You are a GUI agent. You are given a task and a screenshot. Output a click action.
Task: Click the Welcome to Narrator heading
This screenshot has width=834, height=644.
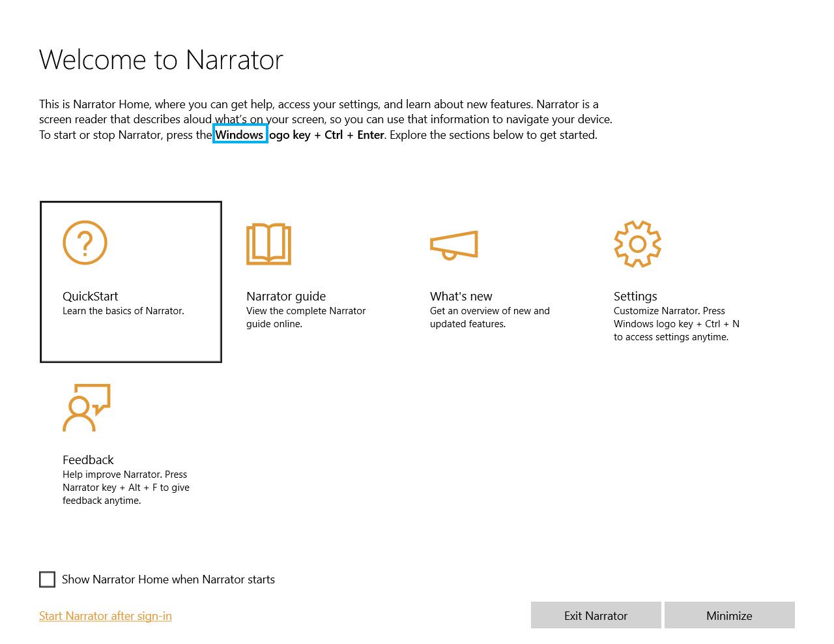pos(161,60)
